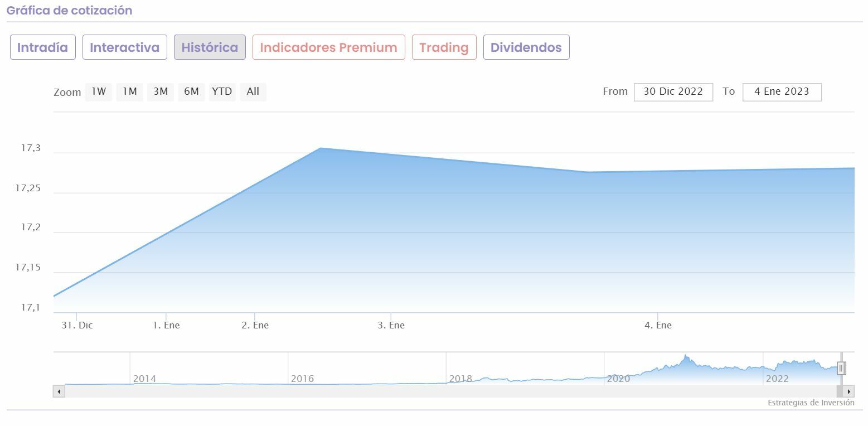
Task: Select the Histórica chart tab
Action: pos(210,47)
